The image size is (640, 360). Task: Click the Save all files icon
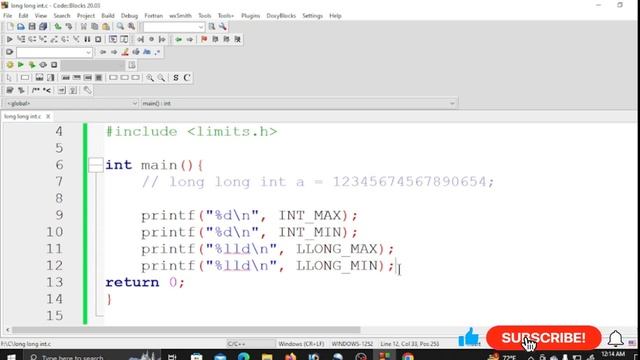coord(43,27)
